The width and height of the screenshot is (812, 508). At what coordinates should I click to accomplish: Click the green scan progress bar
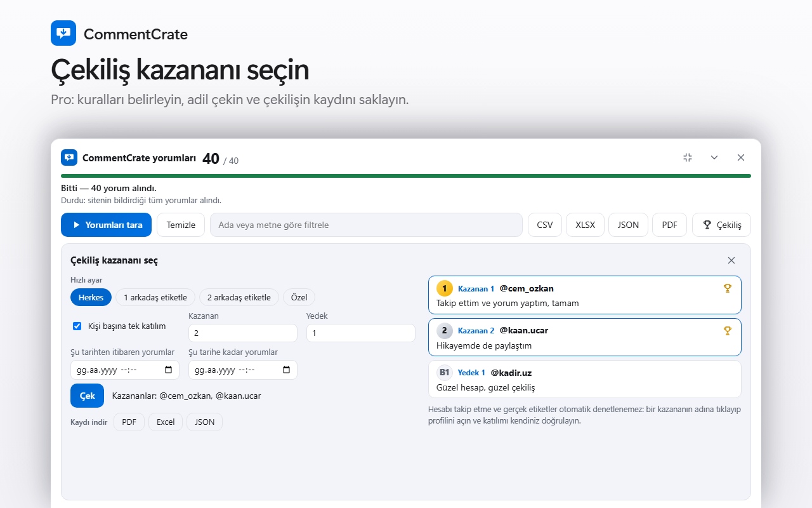[x=406, y=176]
